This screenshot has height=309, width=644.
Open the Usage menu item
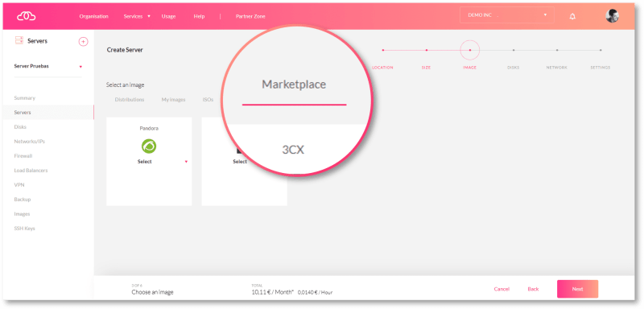point(168,16)
